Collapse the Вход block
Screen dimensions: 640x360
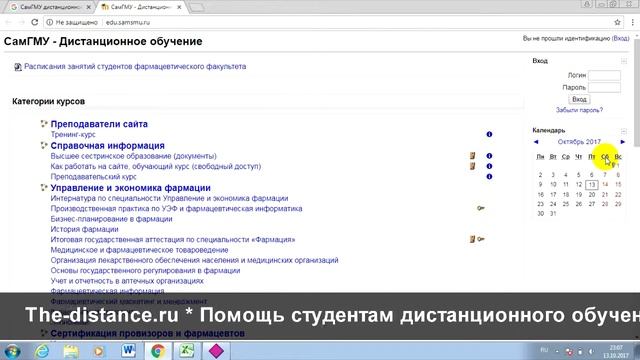[624, 61]
